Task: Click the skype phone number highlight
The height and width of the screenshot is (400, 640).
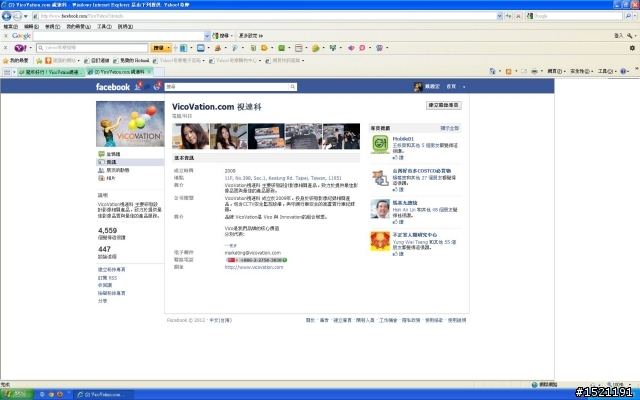Action: click(257, 260)
